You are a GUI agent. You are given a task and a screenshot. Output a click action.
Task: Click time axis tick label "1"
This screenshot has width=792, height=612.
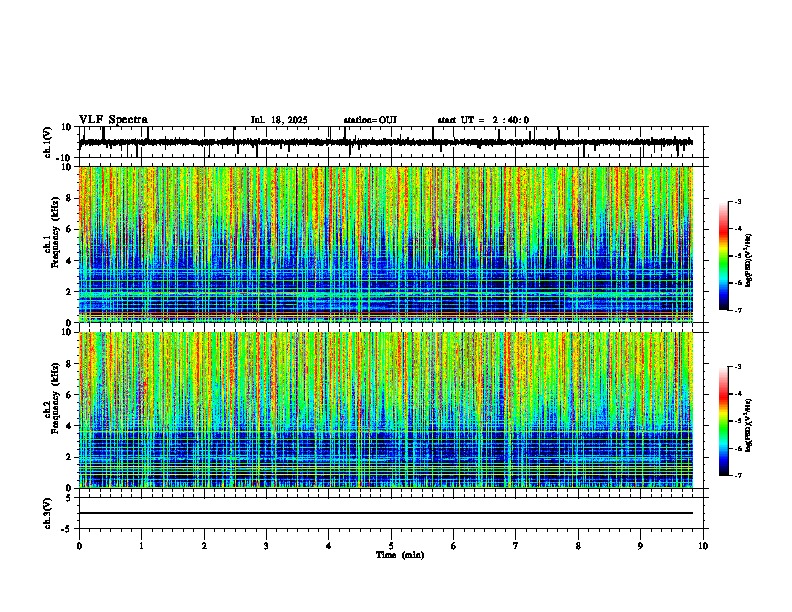141,546
